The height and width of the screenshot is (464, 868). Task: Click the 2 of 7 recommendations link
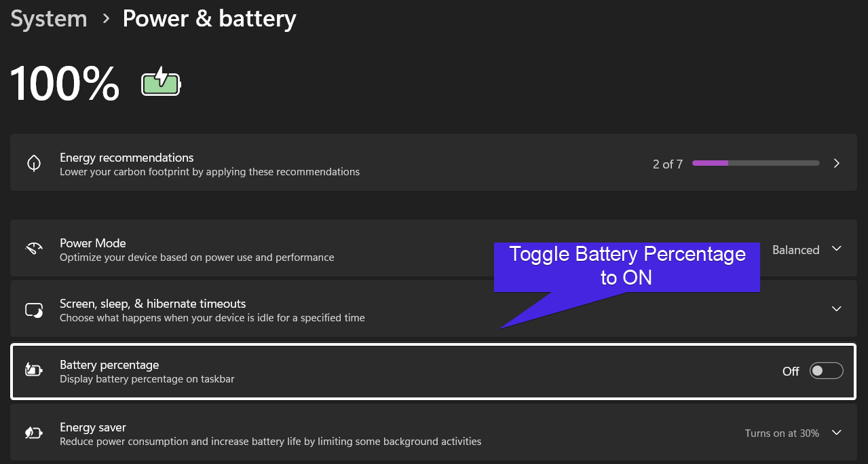tap(667, 163)
